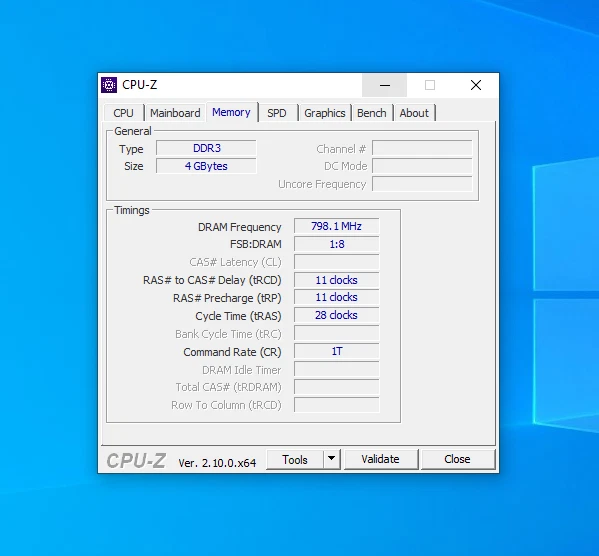Click the RAS# Precharge (tRP) label
599x556 pixels.
pos(227,298)
